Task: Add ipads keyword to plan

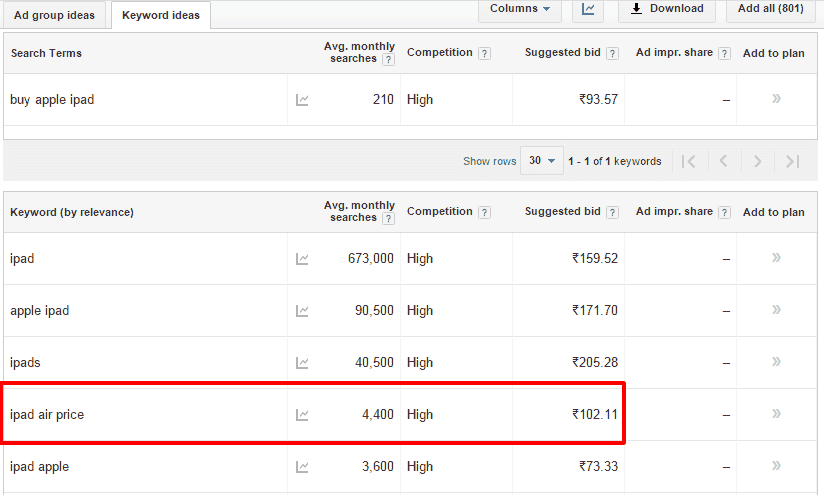Action: (776, 362)
